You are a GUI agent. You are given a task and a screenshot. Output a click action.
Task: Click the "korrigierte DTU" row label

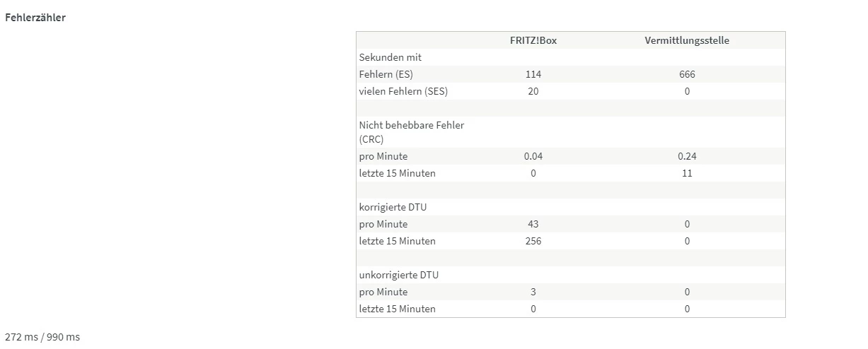tap(393, 207)
